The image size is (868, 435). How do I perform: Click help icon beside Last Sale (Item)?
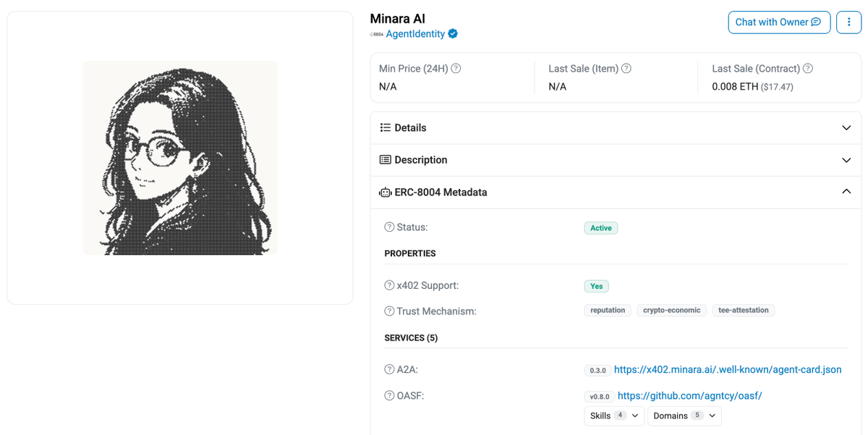(626, 69)
